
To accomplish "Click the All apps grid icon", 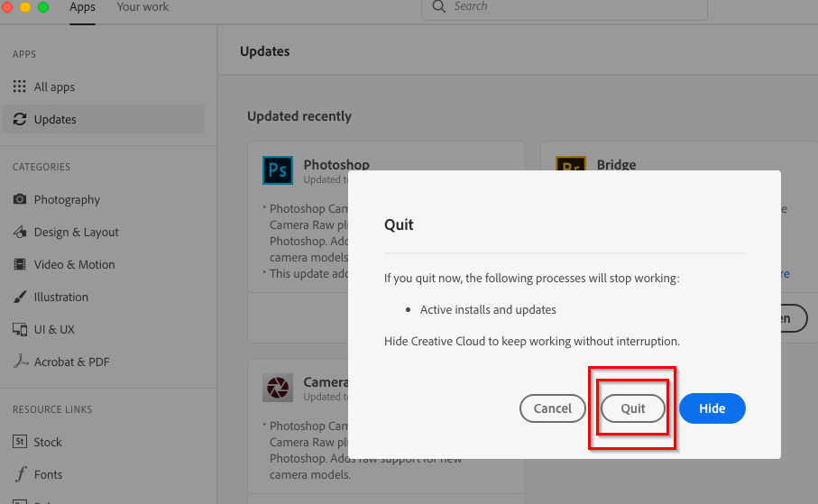I will pyautogui.click(x=20, y=87).
